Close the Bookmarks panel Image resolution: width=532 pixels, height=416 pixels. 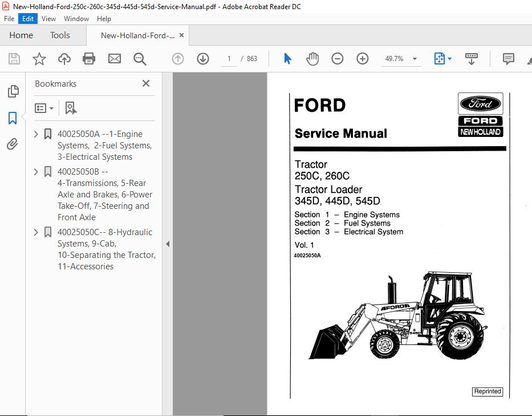(146, 83)
